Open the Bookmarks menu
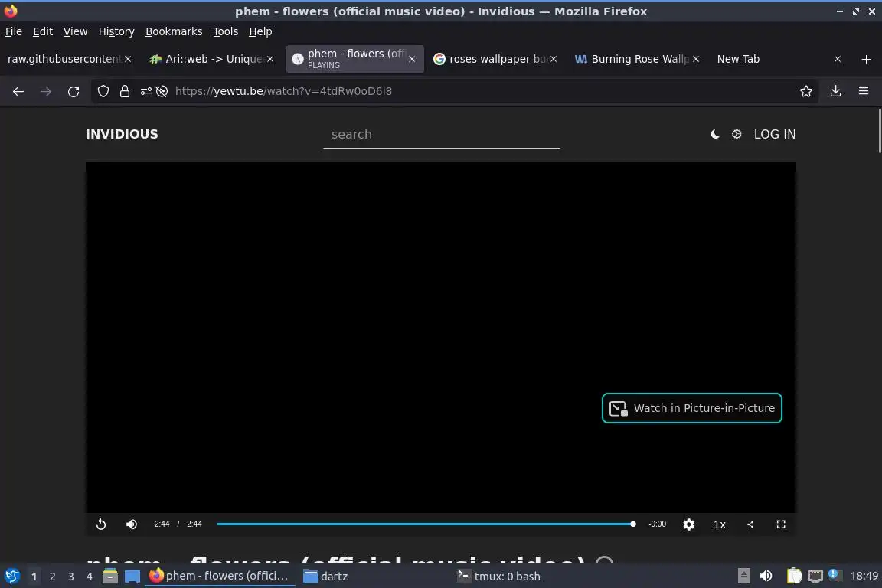The width and height of the screenshot is (882, 588). pyautogui.click(x=174, y=31)
